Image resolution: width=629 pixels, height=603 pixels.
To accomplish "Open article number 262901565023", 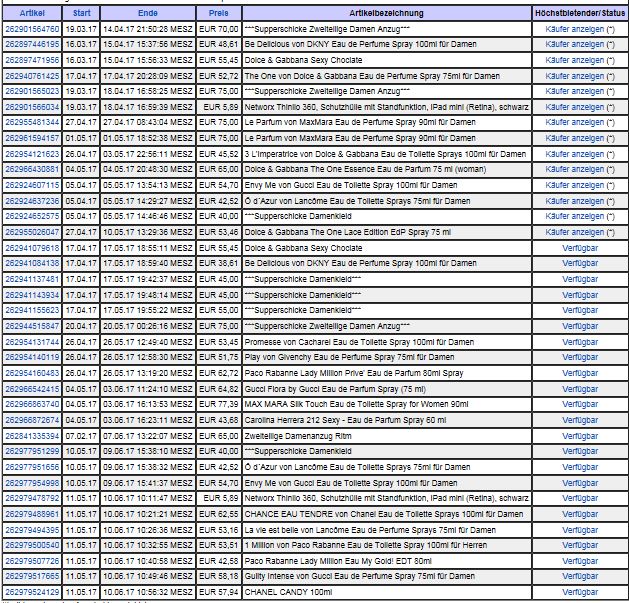I will [32, 91].
